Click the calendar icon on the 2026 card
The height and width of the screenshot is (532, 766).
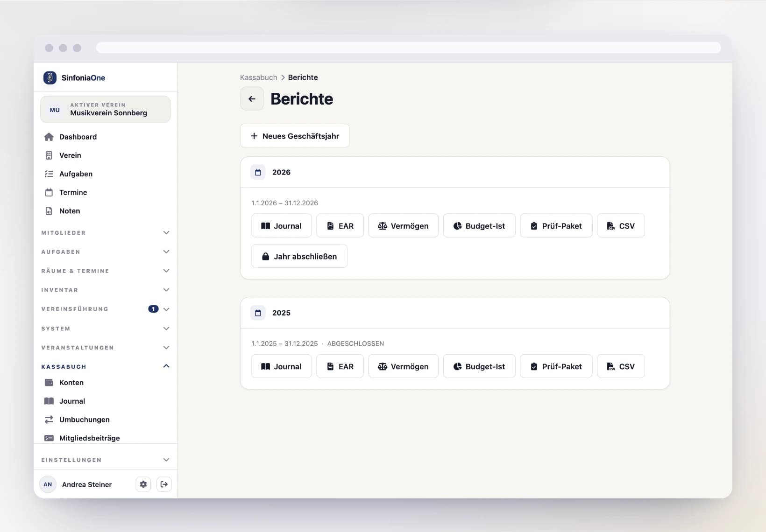[x=258, y=172]
